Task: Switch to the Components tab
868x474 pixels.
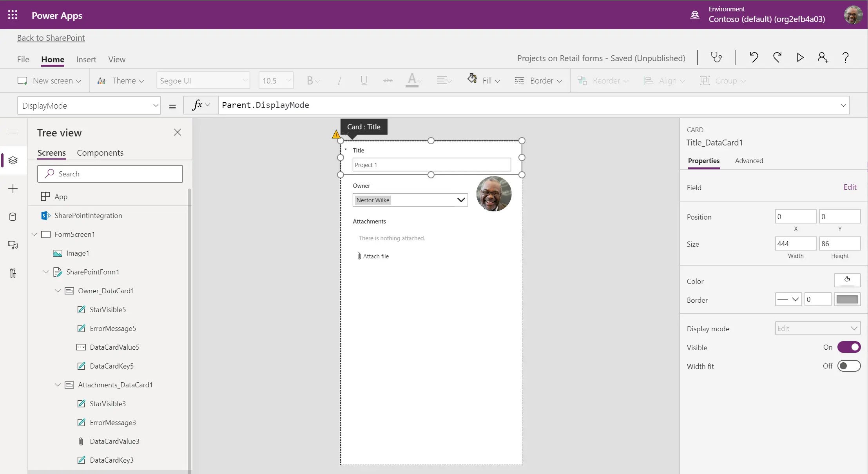Action: [100, 153]
